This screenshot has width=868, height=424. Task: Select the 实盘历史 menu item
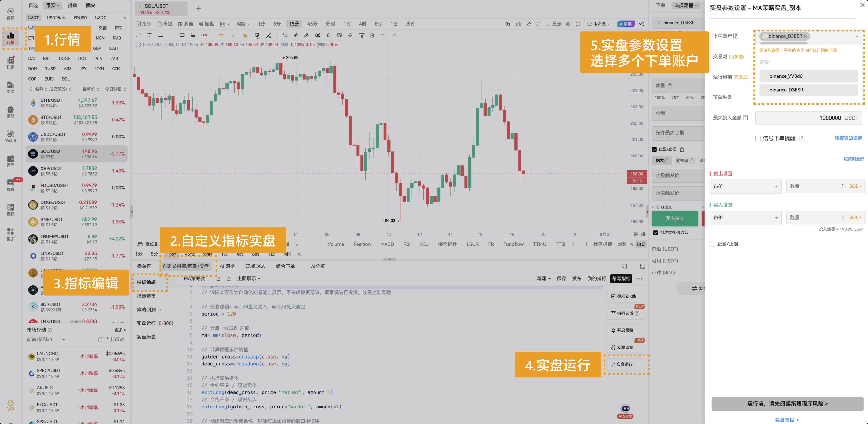point(146,337)
